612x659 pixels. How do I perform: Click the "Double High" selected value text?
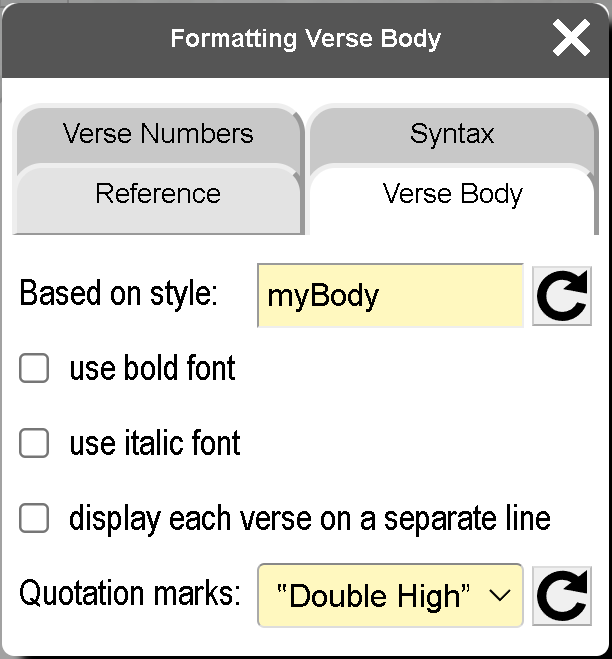point(373,596)
